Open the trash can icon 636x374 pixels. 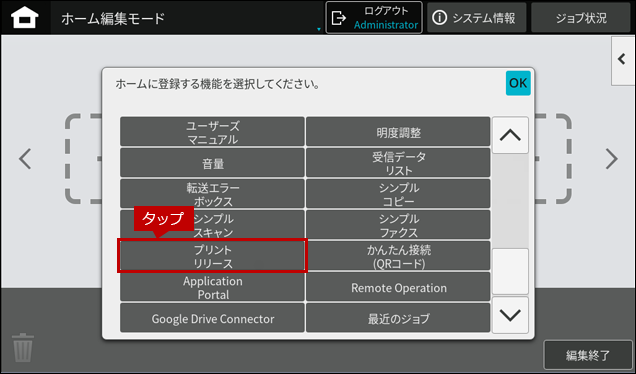(x=23, y=348)
